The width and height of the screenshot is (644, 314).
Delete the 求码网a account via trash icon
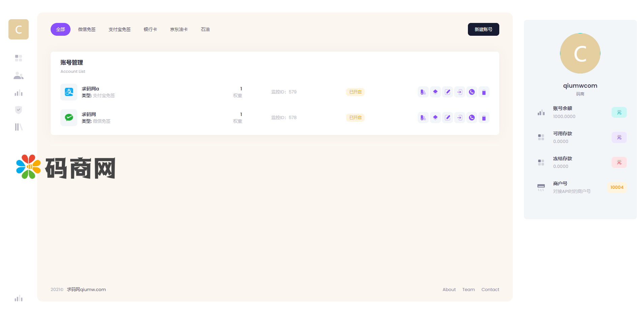pos(484,92)
